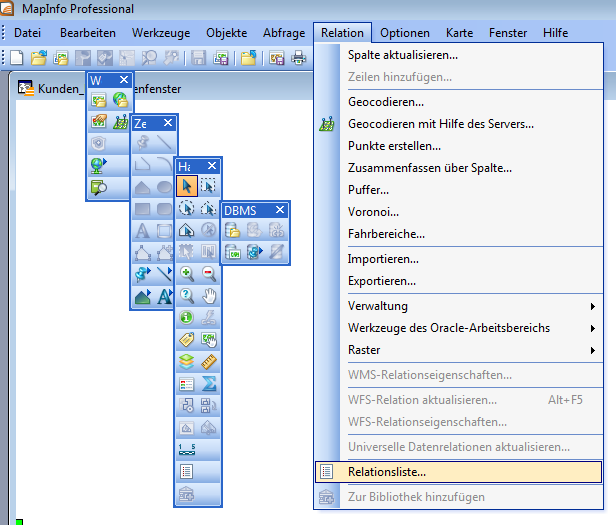Click the globe with arrow icon in W toolbar
Image resolution: width=616 pixels, height=525 pixels.
(x=99, y=165)
